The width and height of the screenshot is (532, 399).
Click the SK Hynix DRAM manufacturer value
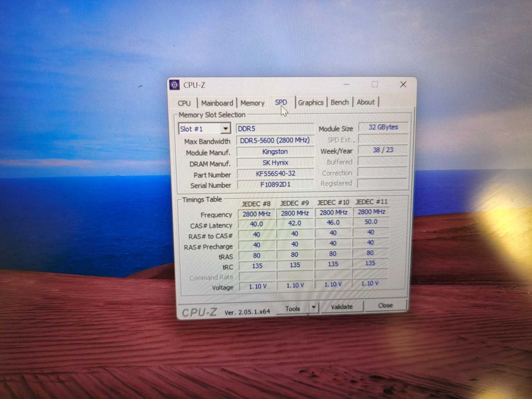click(x=275, y=162)
